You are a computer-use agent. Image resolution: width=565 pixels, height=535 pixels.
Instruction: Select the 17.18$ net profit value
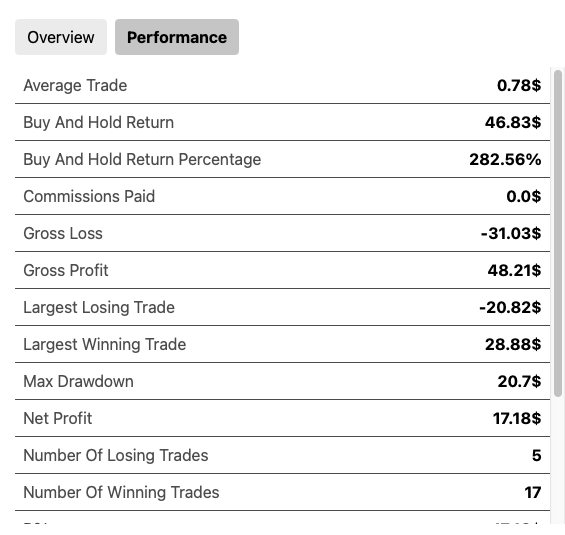click(x=517, y=418)
